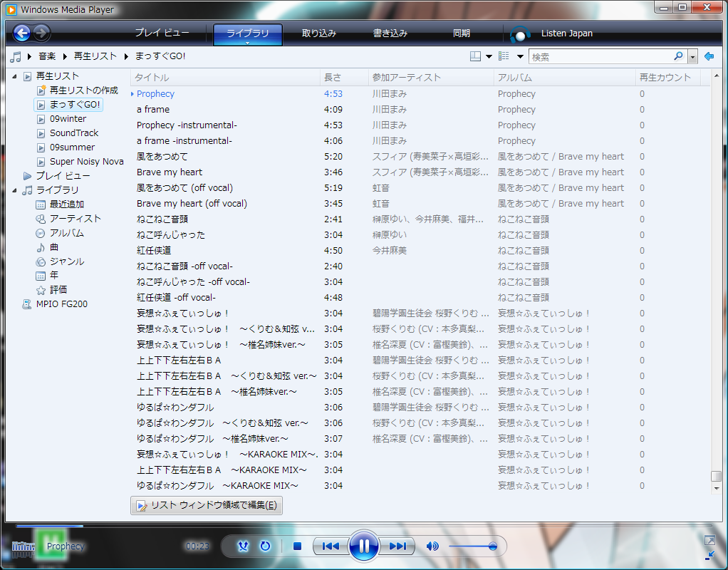The height and width of the screenshot is (570, 728).
Task: Select the track 'a frame'
Action: (152, 110)
